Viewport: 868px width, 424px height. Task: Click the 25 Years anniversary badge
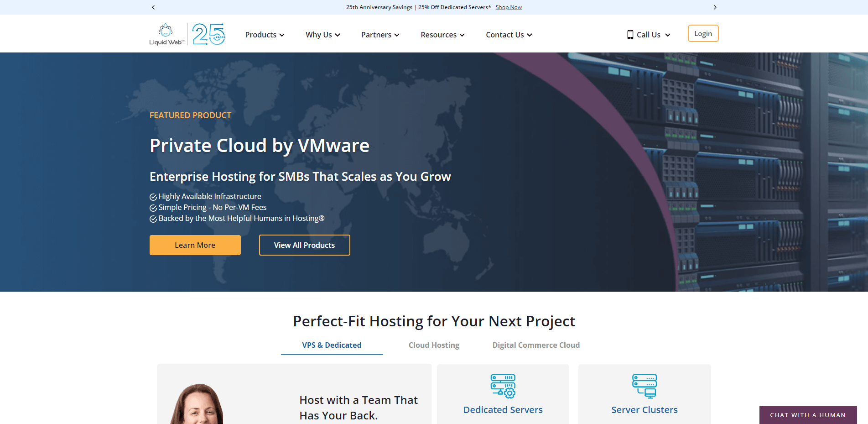pyautogui.click(x=209, y=34)
